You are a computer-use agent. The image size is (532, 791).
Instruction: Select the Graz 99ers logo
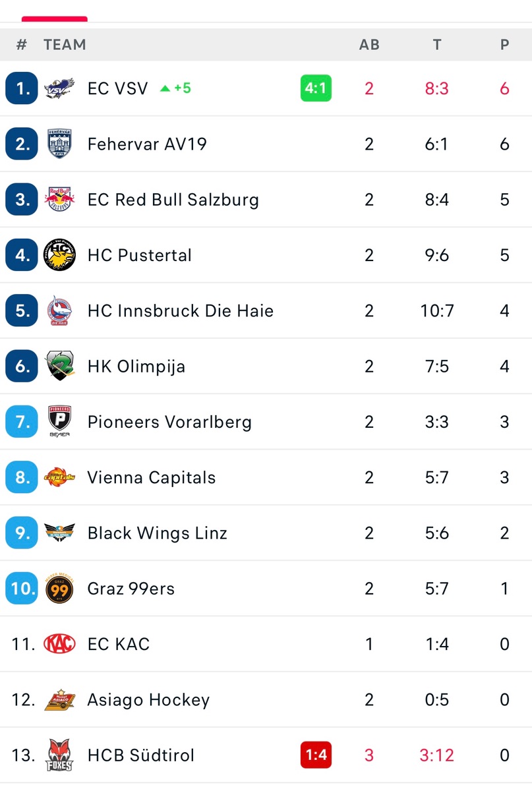click(59, 589)
